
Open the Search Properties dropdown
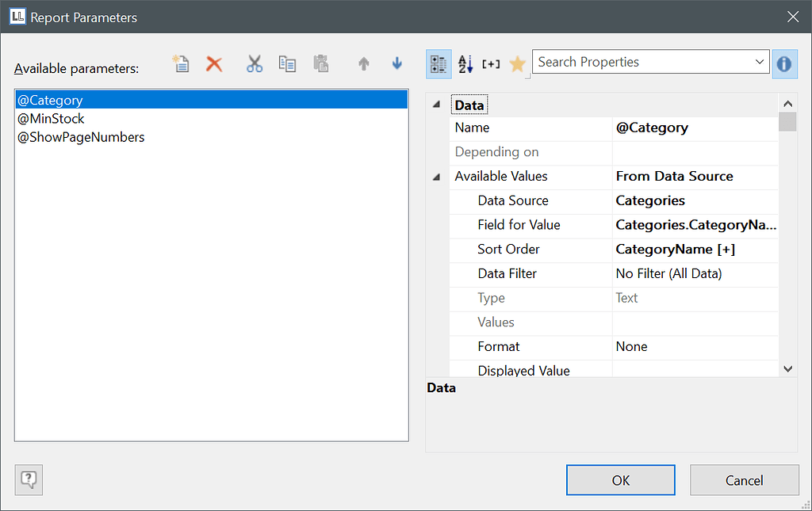pos(760,61)
